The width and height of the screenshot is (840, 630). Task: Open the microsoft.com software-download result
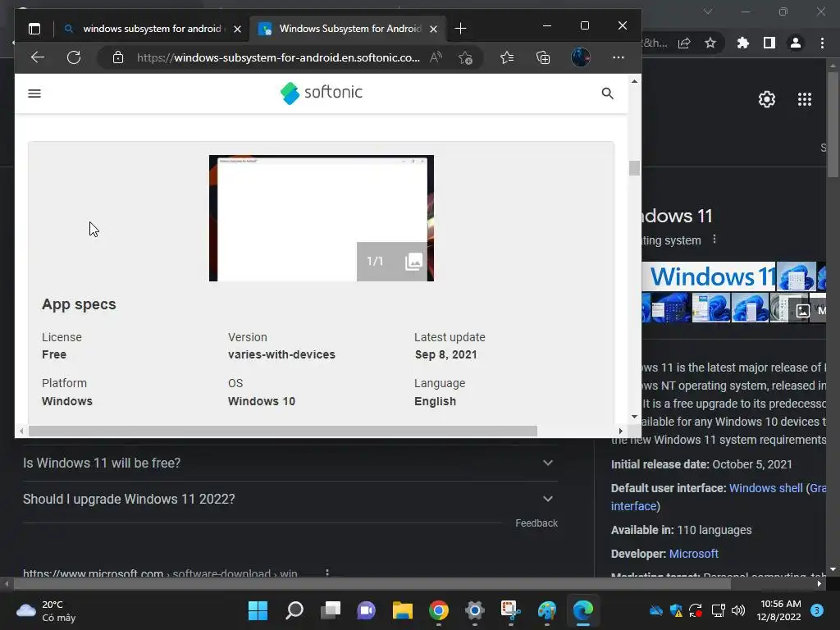coord(160,573)
